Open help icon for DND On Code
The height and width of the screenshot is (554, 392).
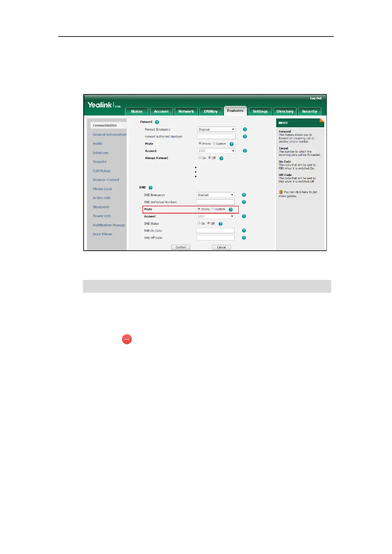tap(244, 231)
